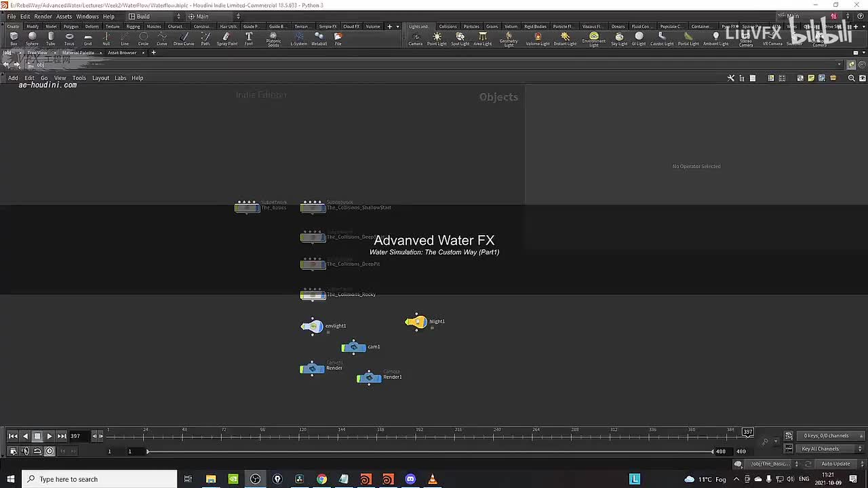The height and width of the screenshot is (488, 868).
Task: Open the File menu
Action: [x=12, y=16]
